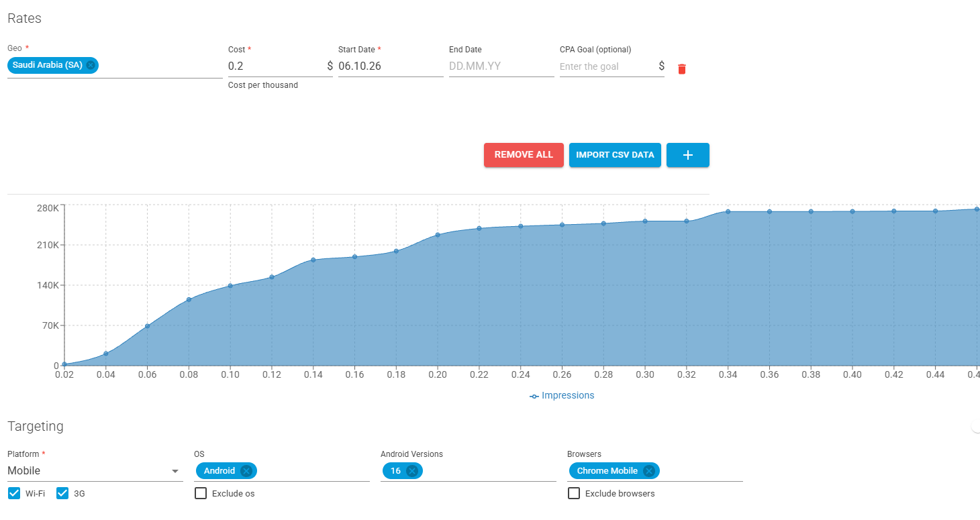The height and width of the screenshot is (520, 980).
Task: Add a new rate with plus button
Action: (x=688, y=155)
